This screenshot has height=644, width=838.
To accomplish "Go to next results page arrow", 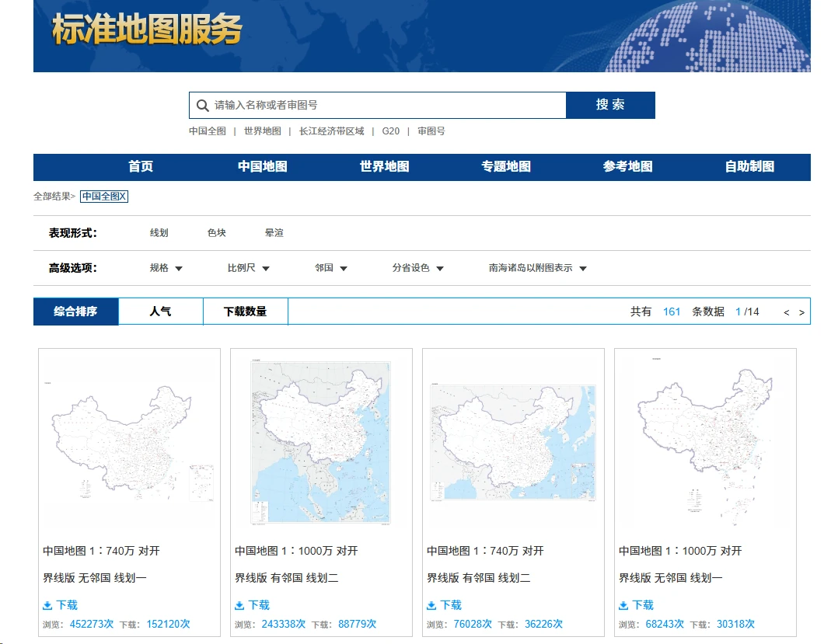I will point(801,312).
